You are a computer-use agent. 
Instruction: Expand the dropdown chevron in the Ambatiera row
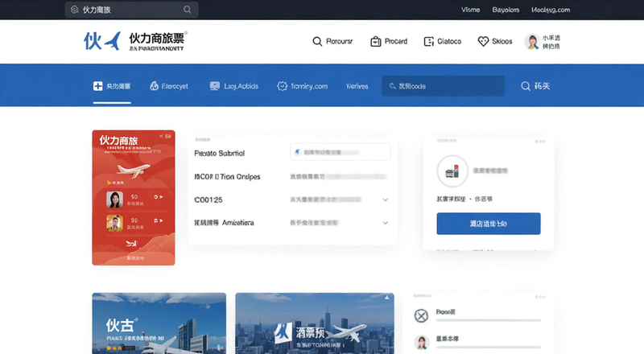tap(386, 223)
